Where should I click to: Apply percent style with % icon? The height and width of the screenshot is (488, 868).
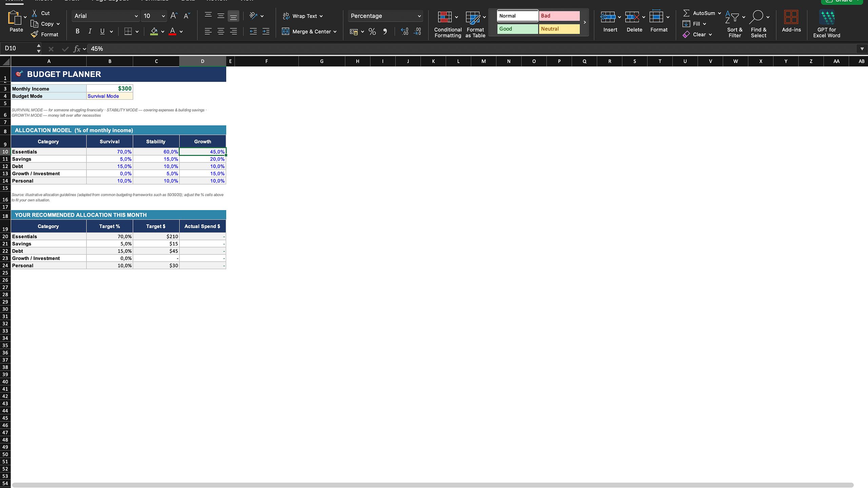tap(372, 32)
